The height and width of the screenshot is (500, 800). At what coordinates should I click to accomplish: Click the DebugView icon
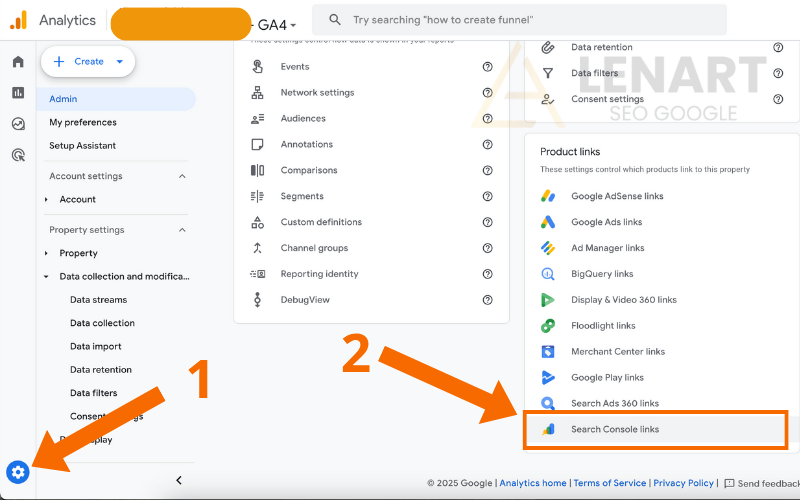257,299
